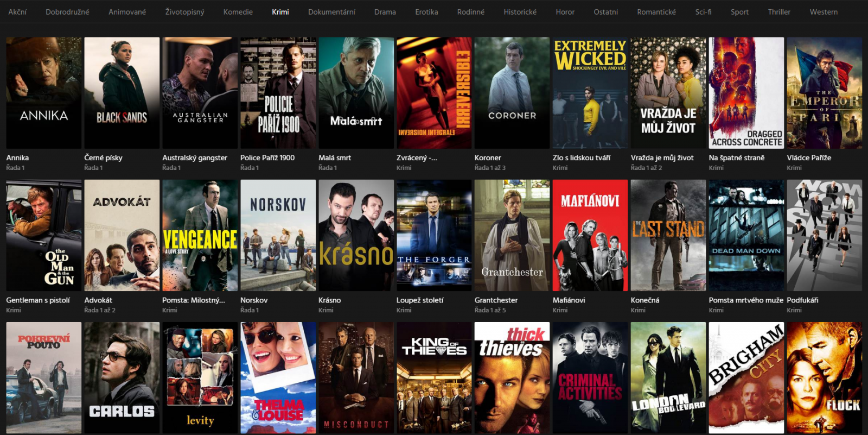Select the Grantchester poster
Viewport: 868px width, 435px height.
[x=512, y=235]
